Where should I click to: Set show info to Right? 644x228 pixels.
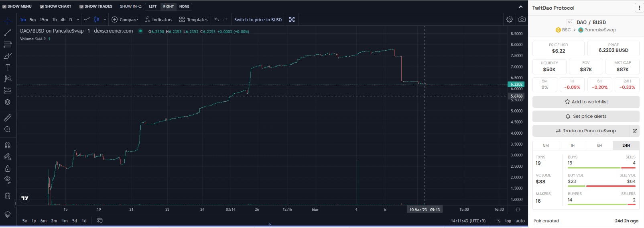[x=169, y=6]
